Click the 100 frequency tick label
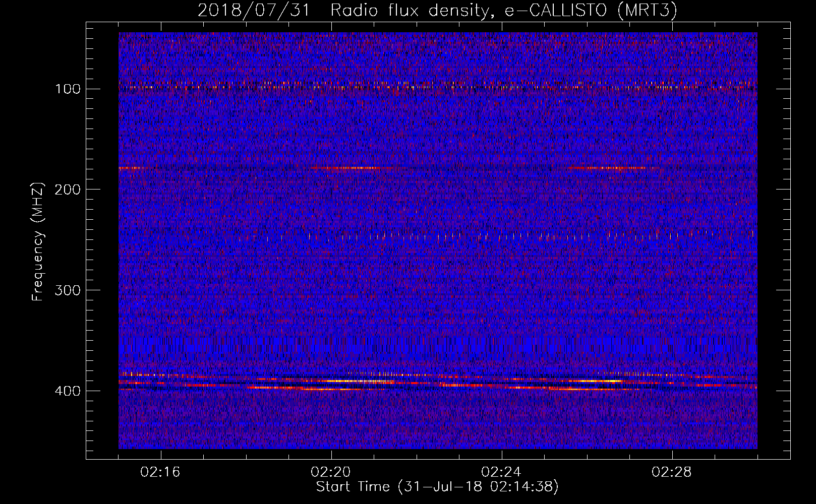 coord(68,89)
